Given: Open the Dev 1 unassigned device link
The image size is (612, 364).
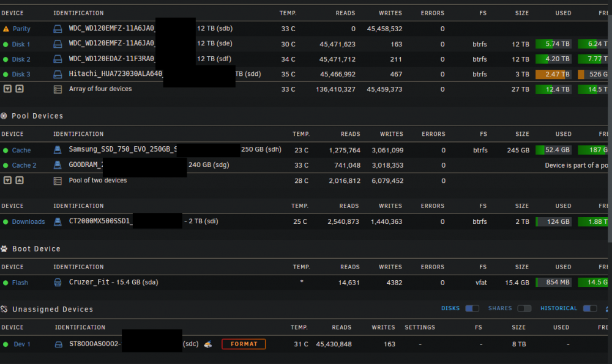Looking at the screenshot, I should coord(22,344).
